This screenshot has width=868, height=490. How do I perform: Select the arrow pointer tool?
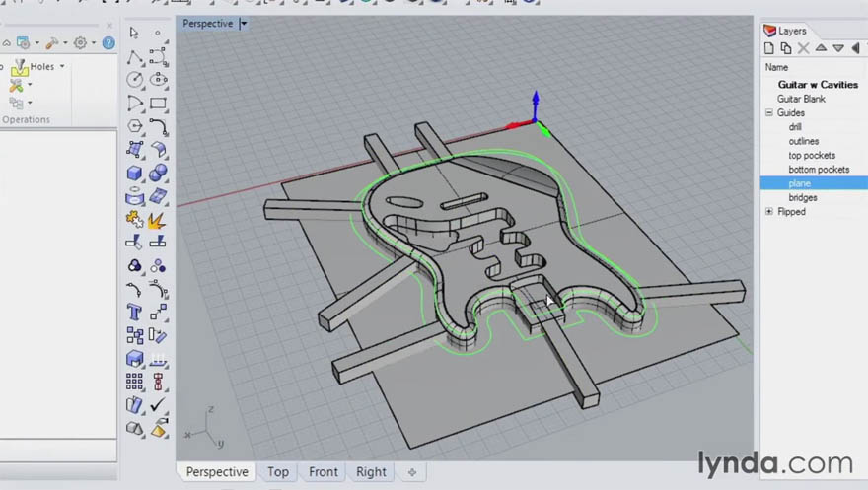coord(134,33)
